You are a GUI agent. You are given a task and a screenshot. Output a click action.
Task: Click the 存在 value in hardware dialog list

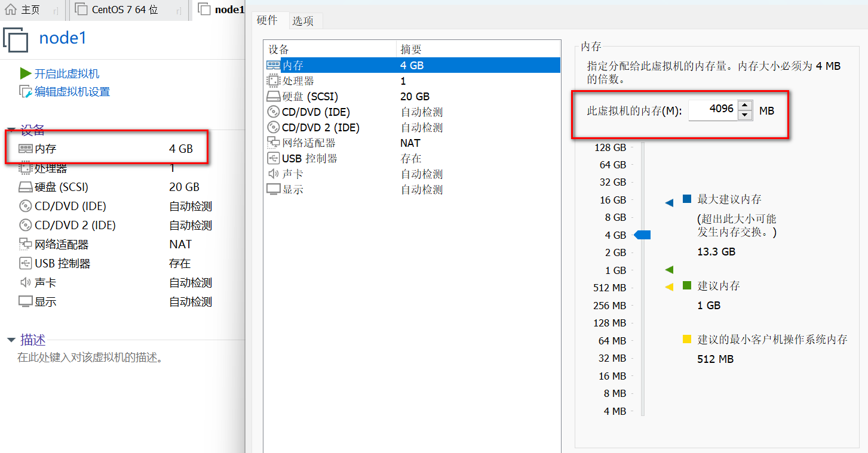[x=411, y=158]
